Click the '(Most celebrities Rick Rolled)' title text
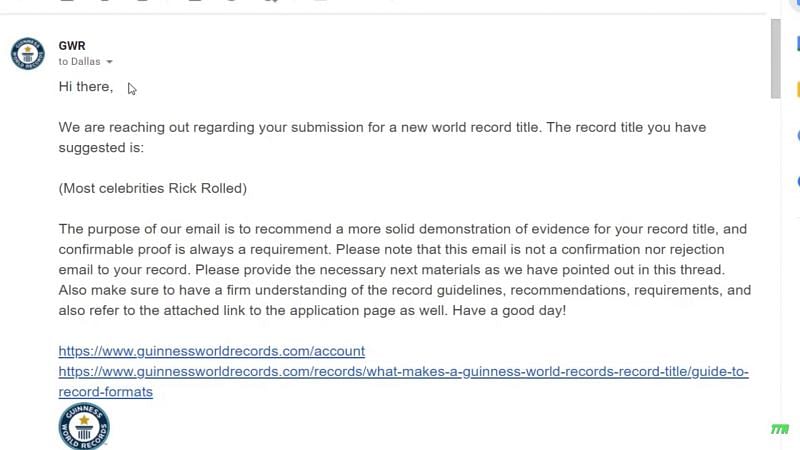The width and height of the screenshot is (800, 450). point(153,188)
